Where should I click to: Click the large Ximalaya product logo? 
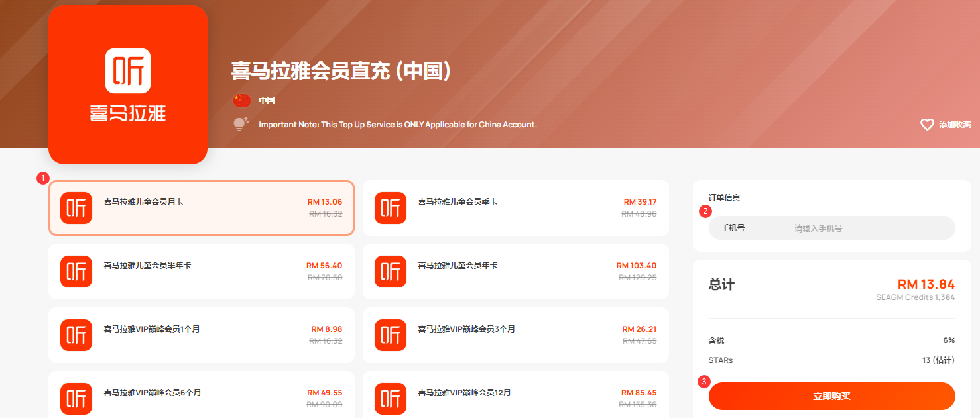128,85
